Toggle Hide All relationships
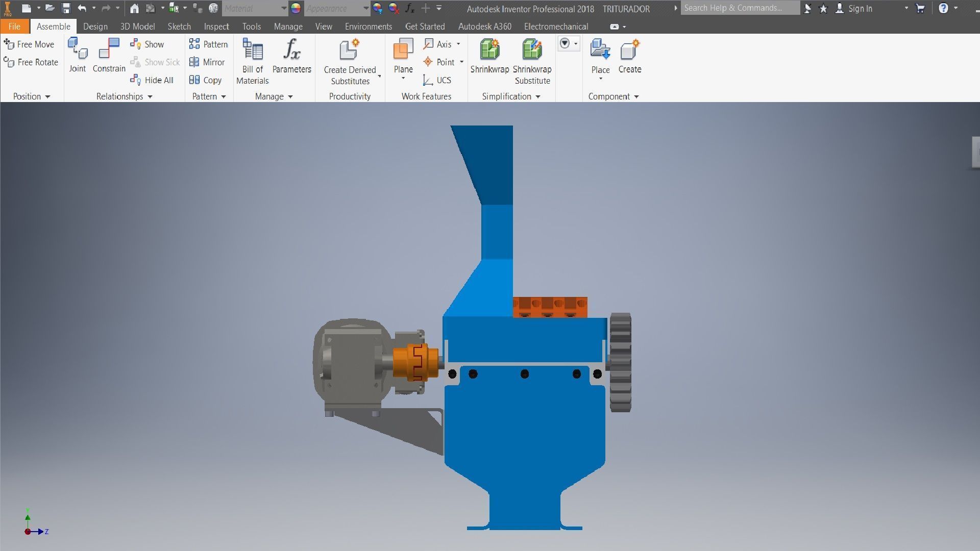Screen dimensions: 980x551 pyautogui.click(x=152, y=80)
